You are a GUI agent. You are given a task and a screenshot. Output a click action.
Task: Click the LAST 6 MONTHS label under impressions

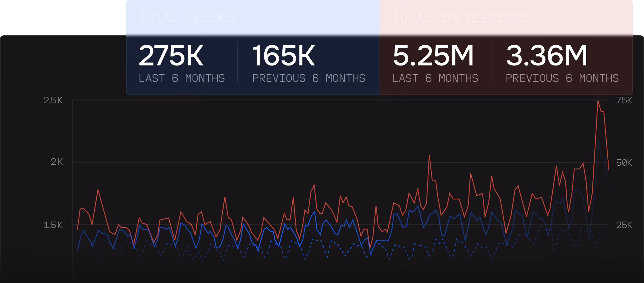pyautogui.click(x=436, y=78)
